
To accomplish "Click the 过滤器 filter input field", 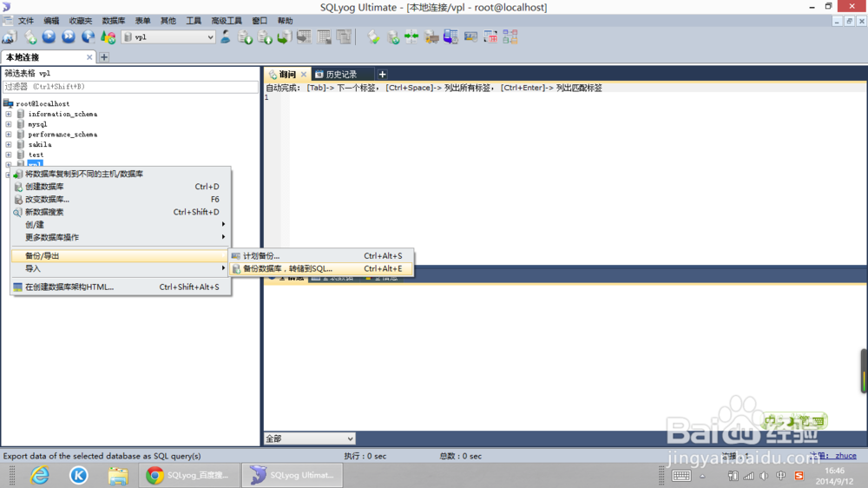I will pyautogui.click(x=131, y=87).
